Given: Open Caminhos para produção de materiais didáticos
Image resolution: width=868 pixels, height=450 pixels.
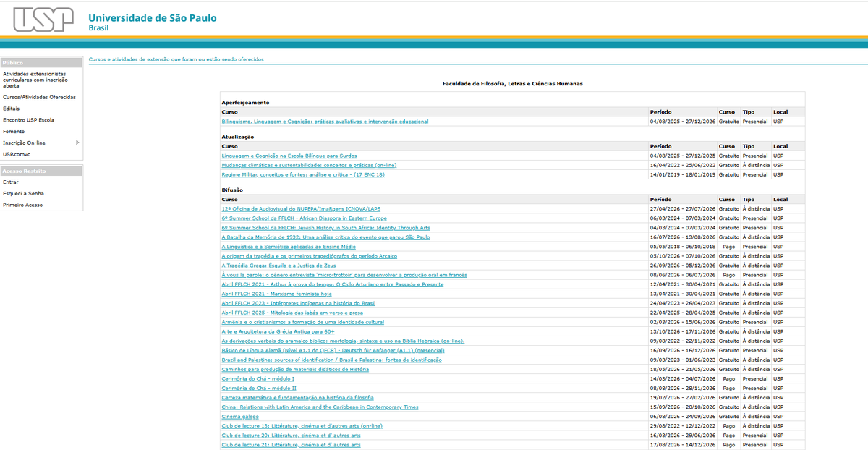Looking at the screenshot, I should (295, 369).
